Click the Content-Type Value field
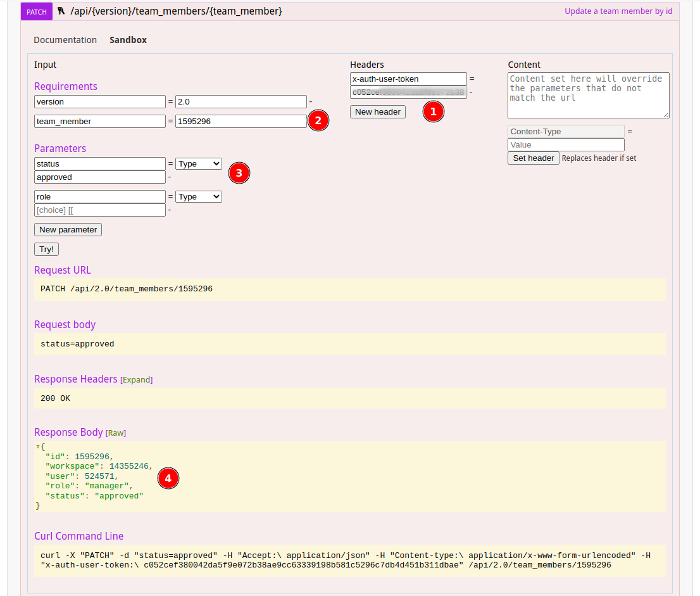Screen dimensions: 700x596 (x=566, y=145)
